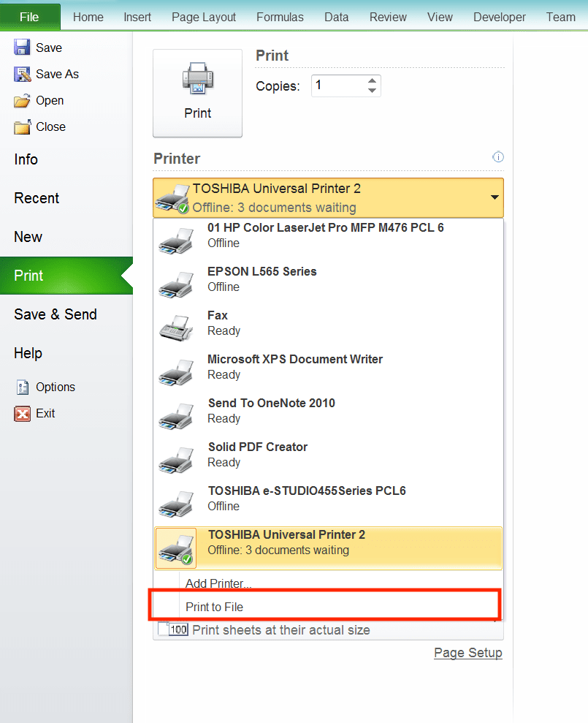Select Print in the backstage menu

[x=66, y=276]
